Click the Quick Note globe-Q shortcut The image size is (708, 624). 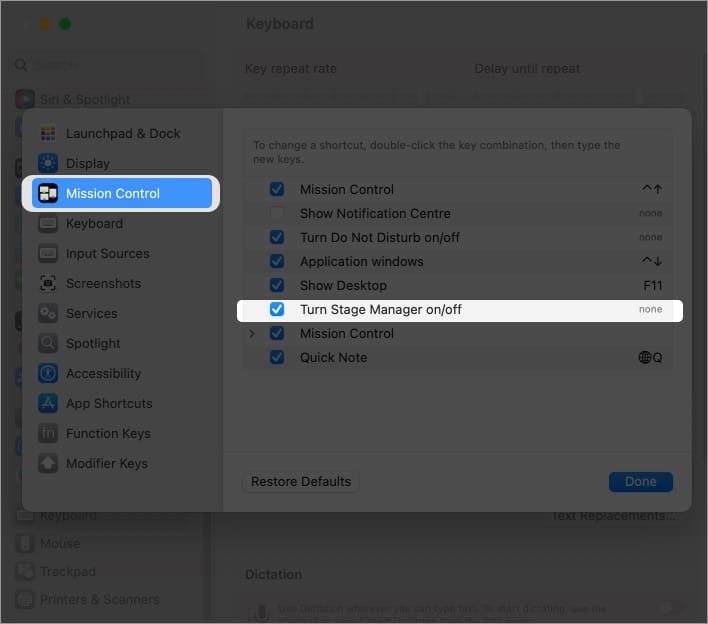650,358
